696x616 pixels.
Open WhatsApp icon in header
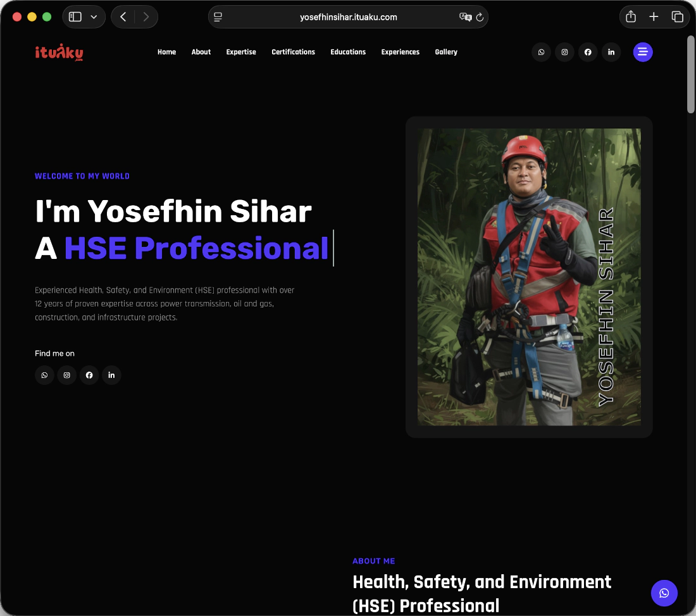click(541, 53)
